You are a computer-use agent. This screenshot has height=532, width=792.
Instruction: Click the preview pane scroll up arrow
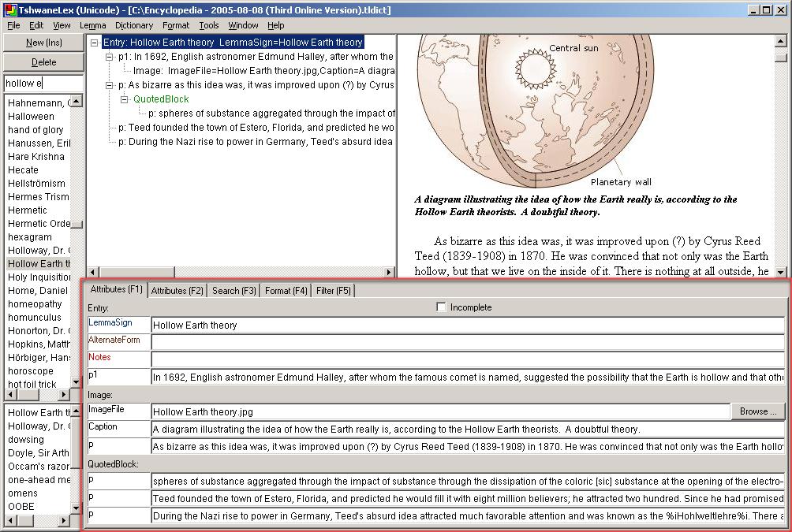781,42
